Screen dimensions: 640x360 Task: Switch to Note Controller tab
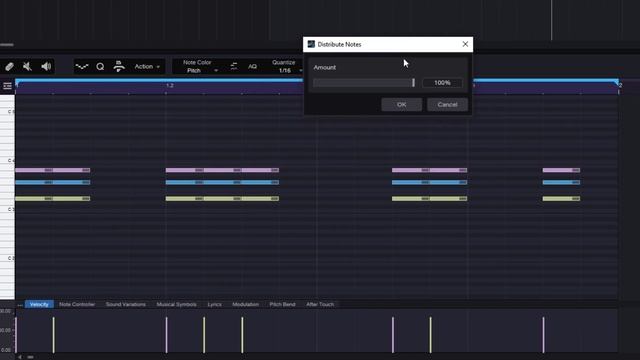point(77,304)
